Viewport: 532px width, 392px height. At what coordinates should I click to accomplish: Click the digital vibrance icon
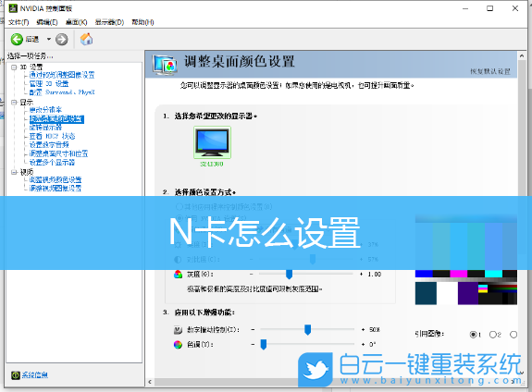coord(178,330)
